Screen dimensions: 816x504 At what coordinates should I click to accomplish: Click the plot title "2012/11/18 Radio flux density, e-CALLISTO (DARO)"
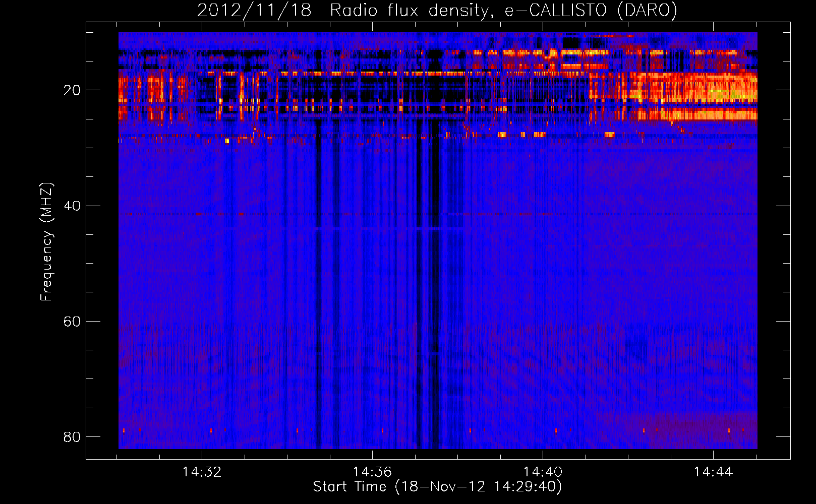coord(437,10)
